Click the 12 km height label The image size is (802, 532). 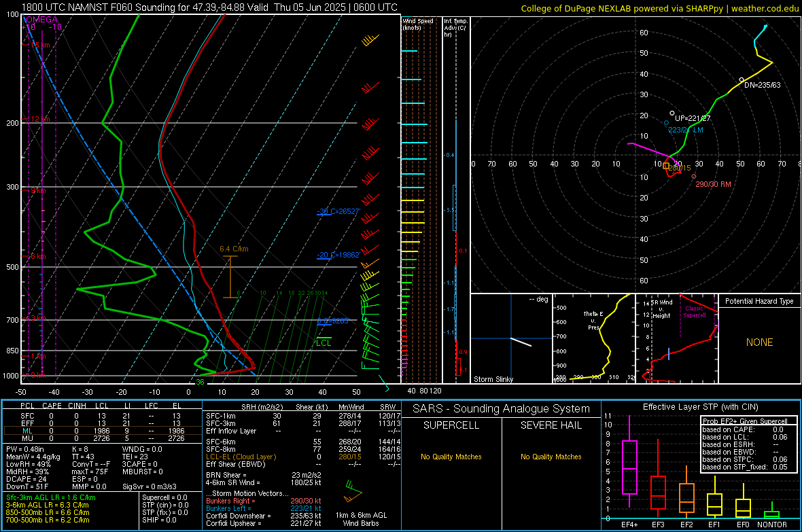pyautogui.click(x=40, y=119)
